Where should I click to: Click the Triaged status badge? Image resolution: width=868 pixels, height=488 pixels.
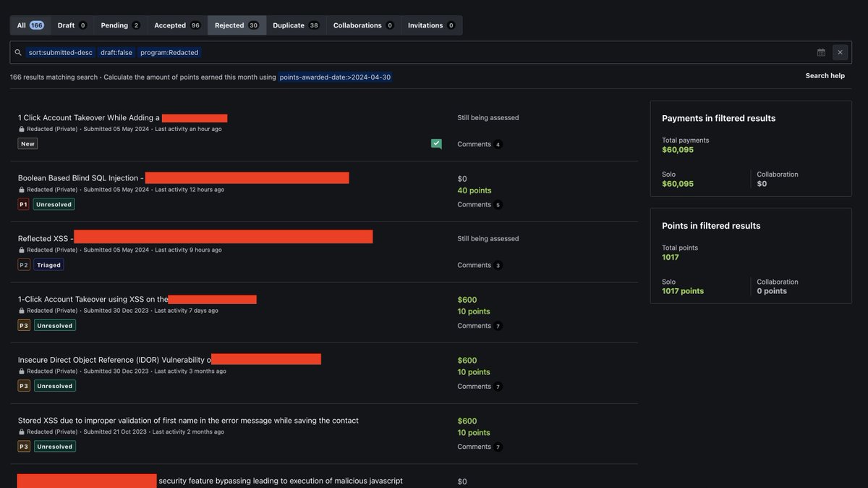[x=48, y=265]
